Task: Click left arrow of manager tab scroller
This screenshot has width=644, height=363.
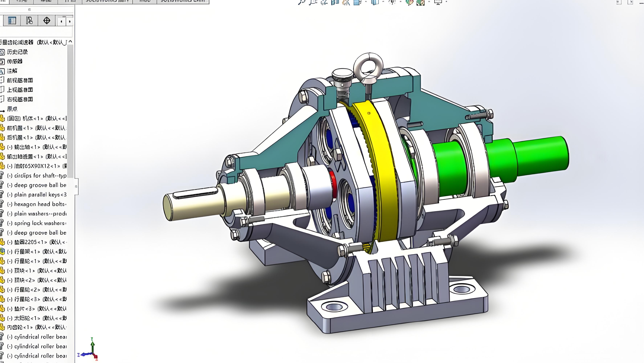Action: click(x=62, y=22)
